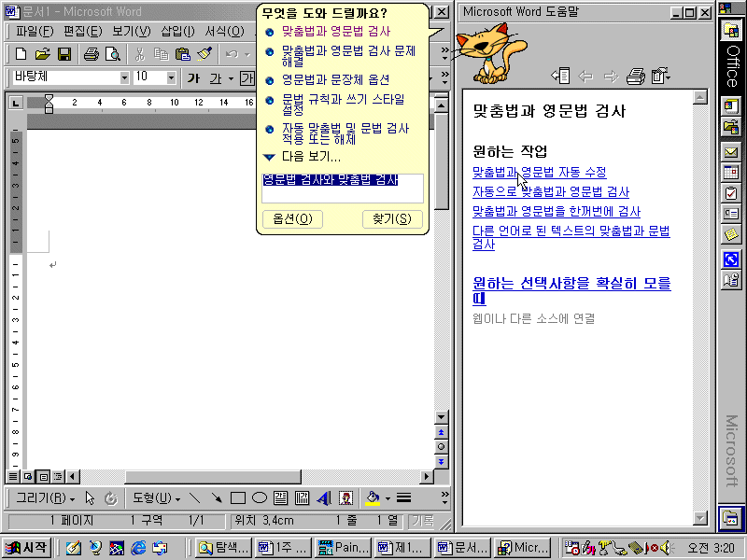Click Select Browse Object circle button

click(x=441, y=447)
